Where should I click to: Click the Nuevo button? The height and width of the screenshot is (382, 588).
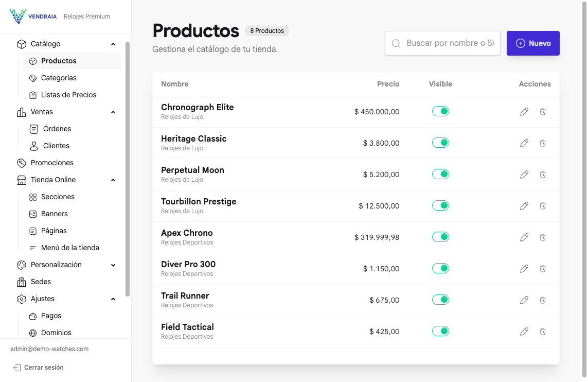tap(533, 43)
